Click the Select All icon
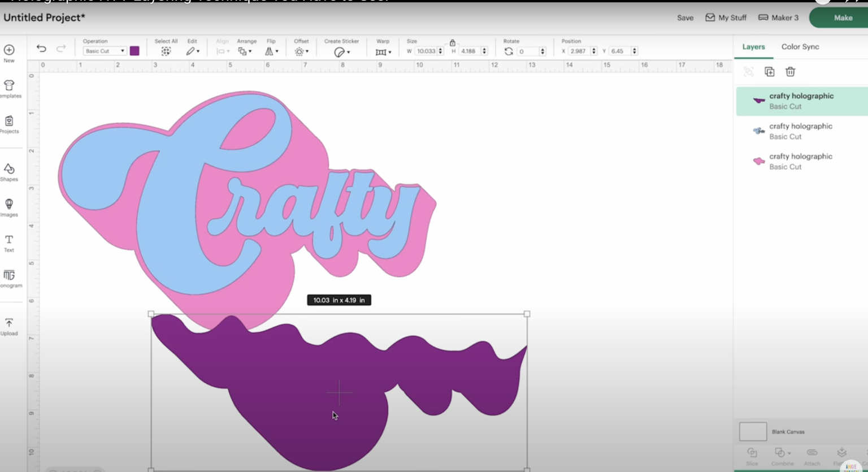The width and height of the screenshot is (868, 472). tap(166, 51)
